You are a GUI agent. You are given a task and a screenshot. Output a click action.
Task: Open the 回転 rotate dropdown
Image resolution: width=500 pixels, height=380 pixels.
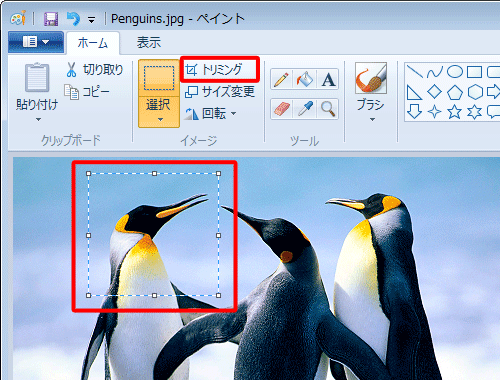211,113
